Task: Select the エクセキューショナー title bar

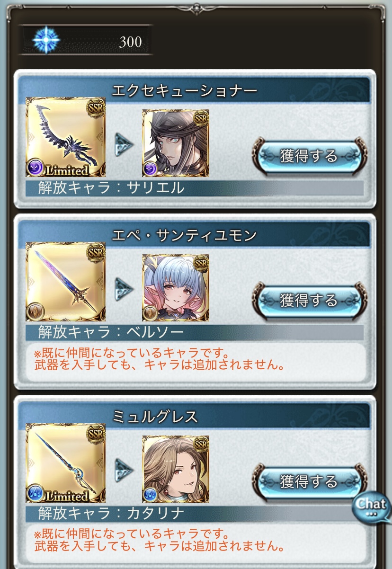Action: [194, 89]
